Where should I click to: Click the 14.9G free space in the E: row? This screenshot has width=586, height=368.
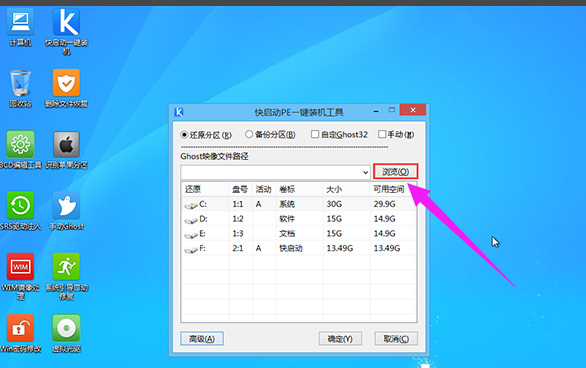click(x=384, y=234)
